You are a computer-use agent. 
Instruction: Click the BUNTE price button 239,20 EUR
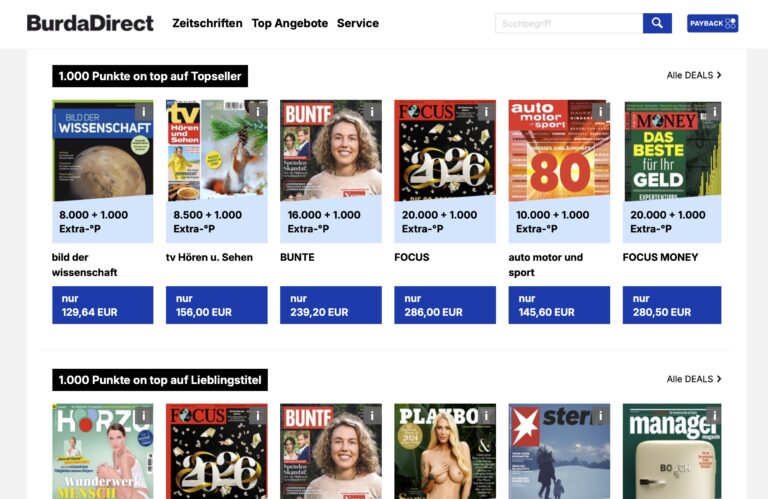pyautogui.click(x=331, y=305)
